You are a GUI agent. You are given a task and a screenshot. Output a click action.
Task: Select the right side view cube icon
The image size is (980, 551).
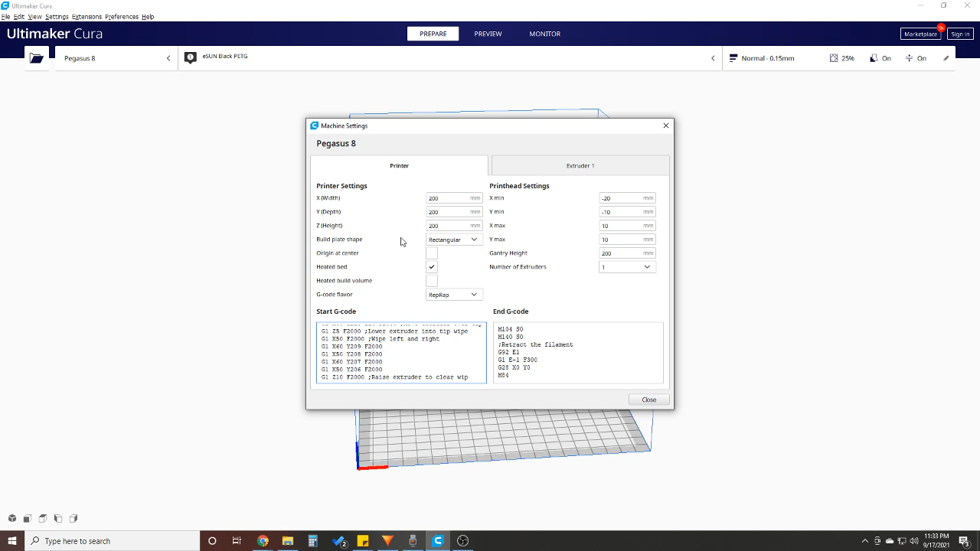73,518
